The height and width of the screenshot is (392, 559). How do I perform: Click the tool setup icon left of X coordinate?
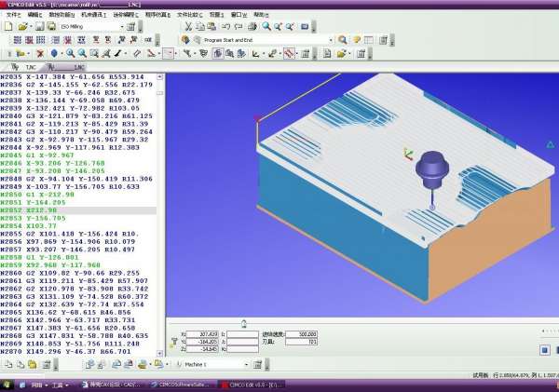point(174,342)
